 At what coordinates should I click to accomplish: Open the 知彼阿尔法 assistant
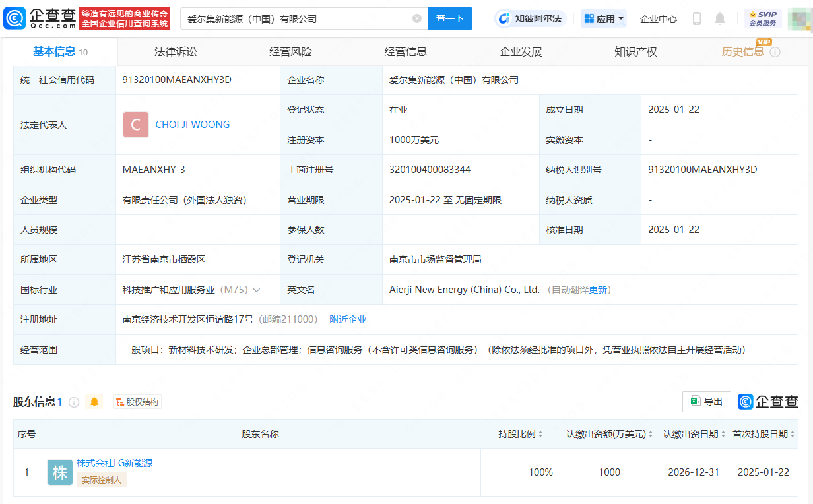click(x=531, y=18)
